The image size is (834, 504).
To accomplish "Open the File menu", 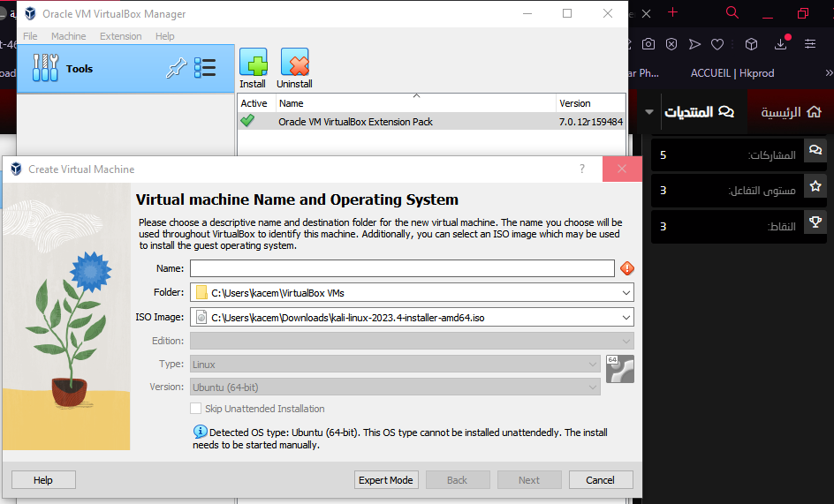I will [30, 36].
